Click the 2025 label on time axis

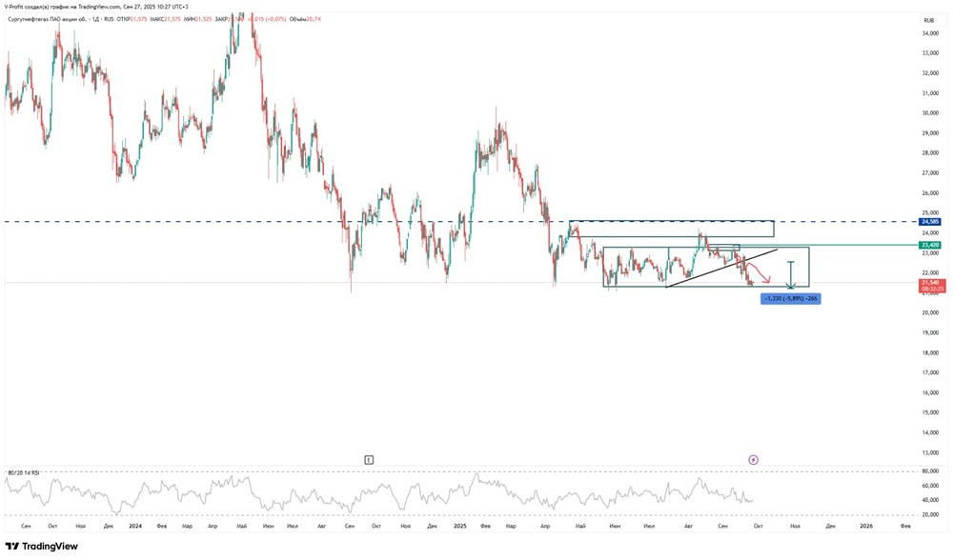click(460, 526)
